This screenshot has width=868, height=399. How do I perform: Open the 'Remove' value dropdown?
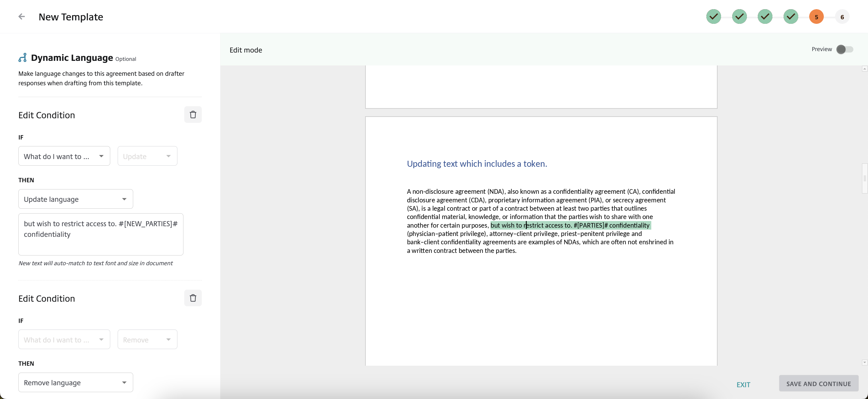tap(147, 339)
